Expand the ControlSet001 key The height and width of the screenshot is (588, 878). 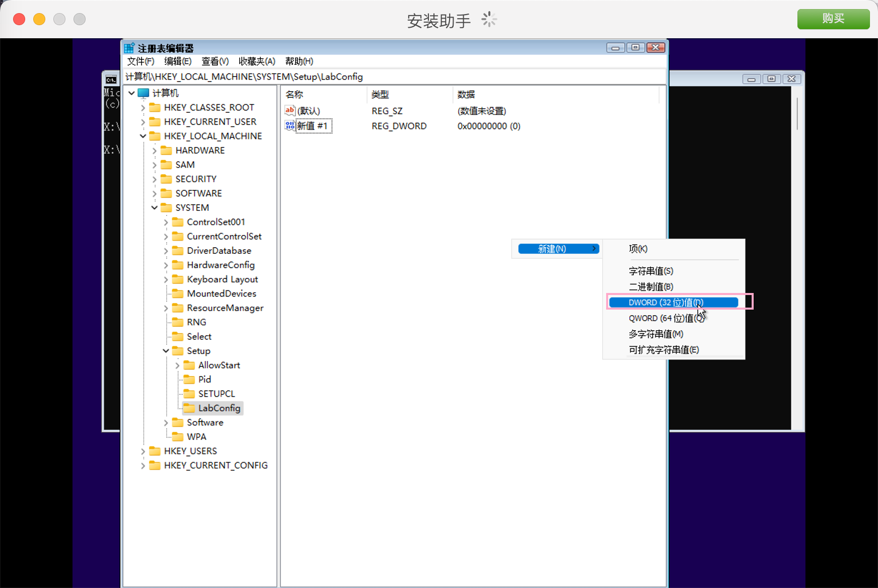[x=166, y=222]
